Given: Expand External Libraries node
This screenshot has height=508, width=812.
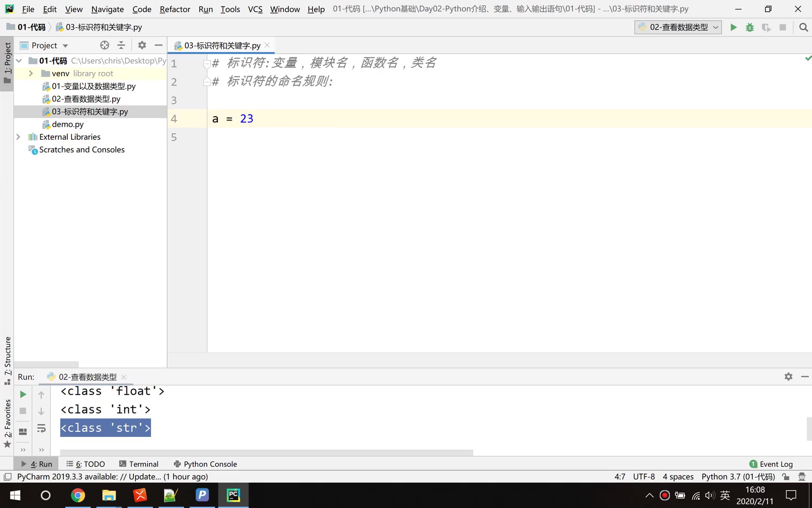Looking at the screenshot, I should 18,137.
